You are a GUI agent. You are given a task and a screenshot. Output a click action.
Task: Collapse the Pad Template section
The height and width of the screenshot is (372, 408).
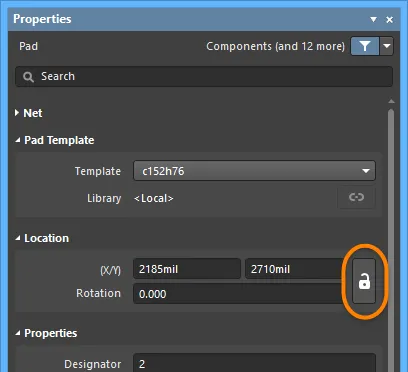[x=17, y=141]
